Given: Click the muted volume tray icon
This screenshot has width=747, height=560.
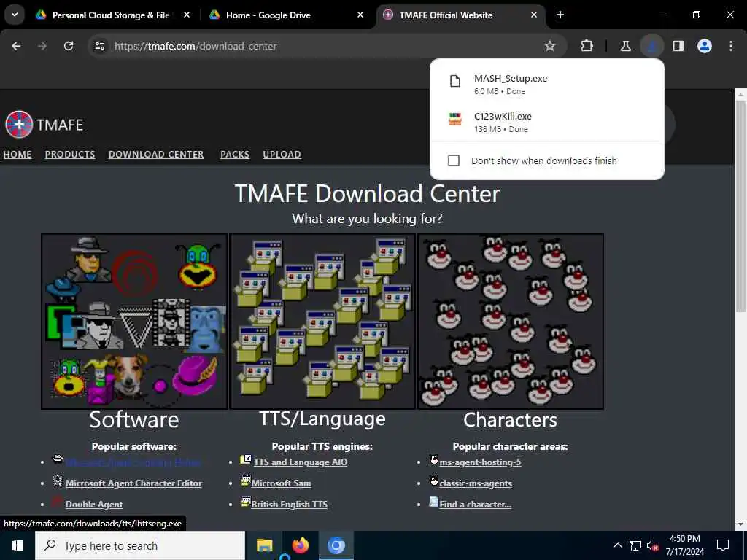Looking at the screenshot, I should tap(653, 545).
